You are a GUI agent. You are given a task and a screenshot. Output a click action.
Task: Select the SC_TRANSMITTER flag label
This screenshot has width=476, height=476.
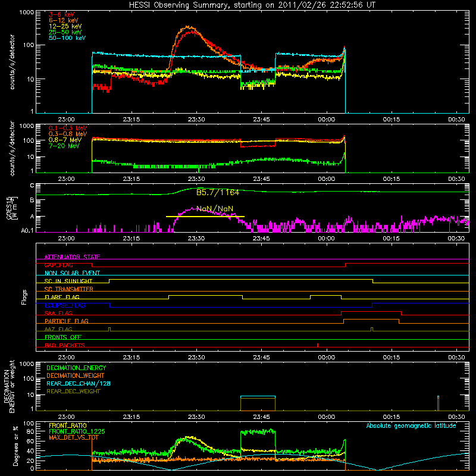[69, 289]
